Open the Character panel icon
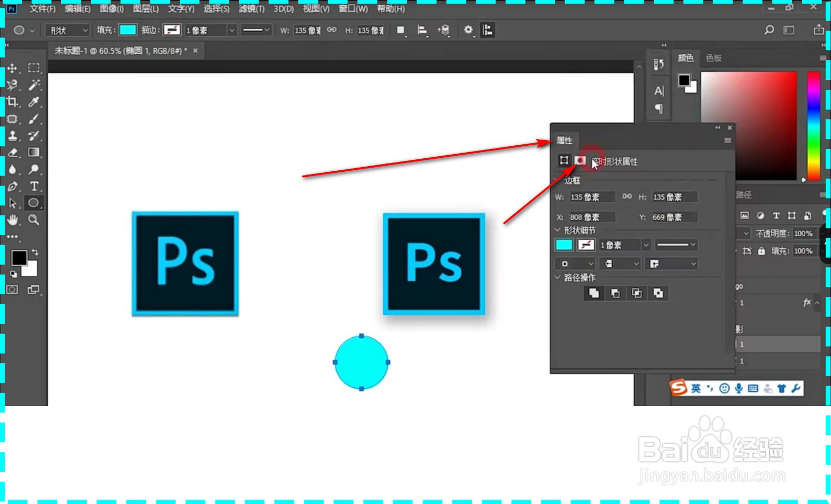Screen dimensions: 831x504 tap(659, 91)
